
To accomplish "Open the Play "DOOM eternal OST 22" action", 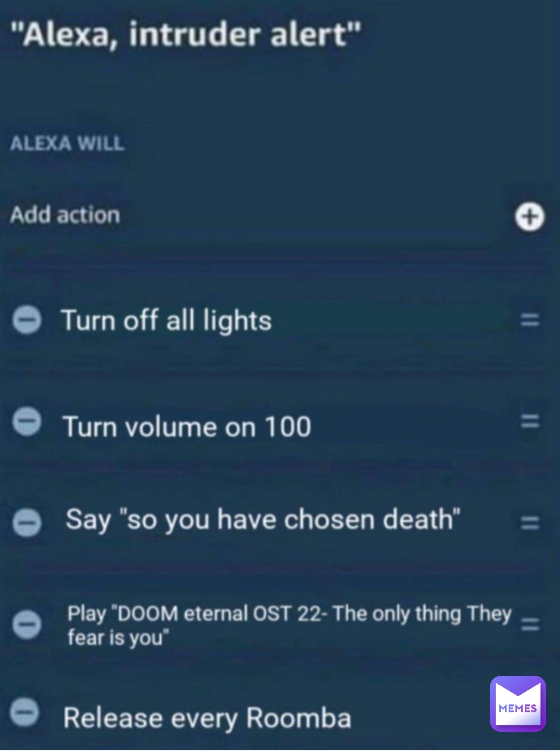I will (x=289, y=625).
